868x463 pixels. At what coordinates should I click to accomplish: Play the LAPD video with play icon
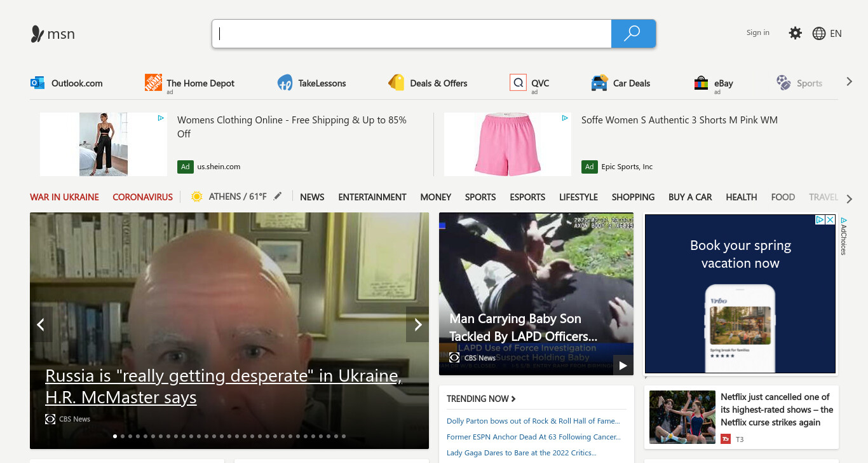point(623,366)
